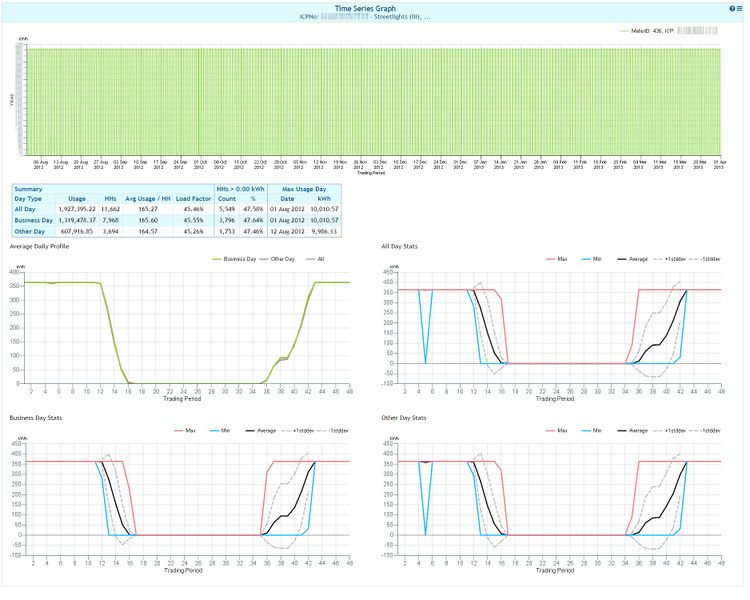Toggle Min series in Business Day Stats legend

tap(220, 431)
